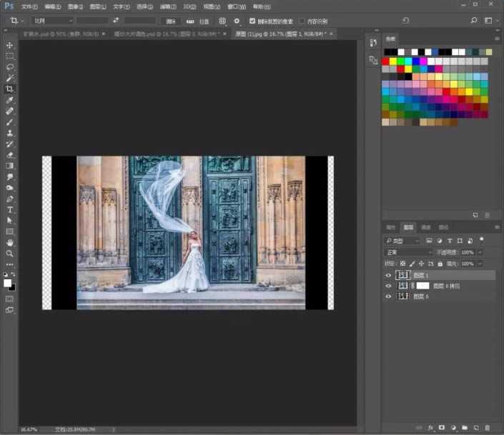Hide the 图层 1 layer
Image resolution: width=504 pixels, height=435 pixels.
tap(389, 275)
